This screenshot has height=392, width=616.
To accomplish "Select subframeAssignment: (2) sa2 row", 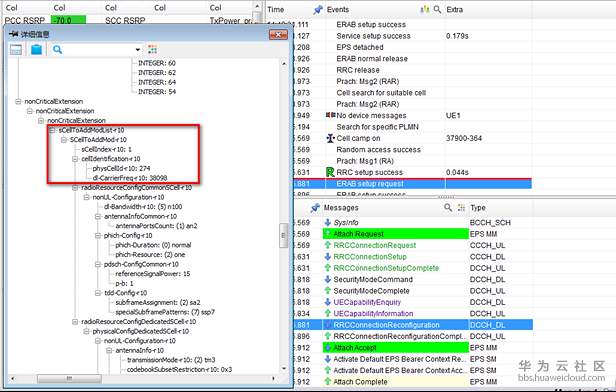I will [x=158, y=302].
